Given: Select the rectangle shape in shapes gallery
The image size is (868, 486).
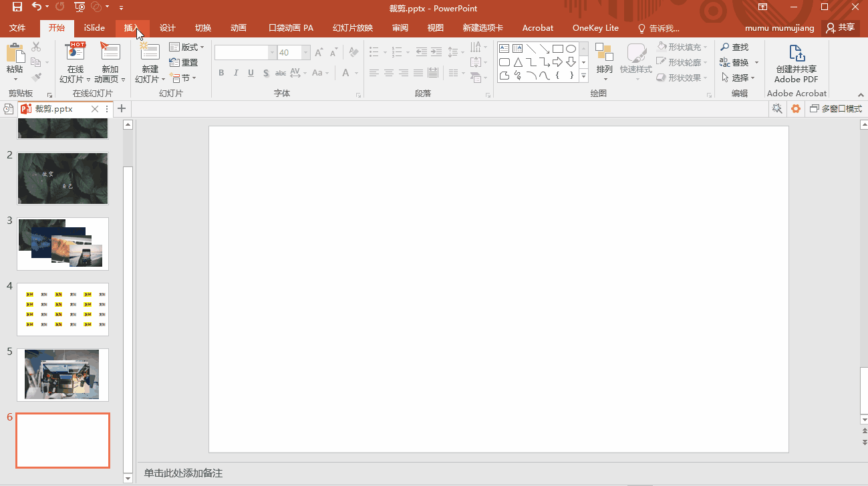Looking at the screenshot, I should click(558, 49).
